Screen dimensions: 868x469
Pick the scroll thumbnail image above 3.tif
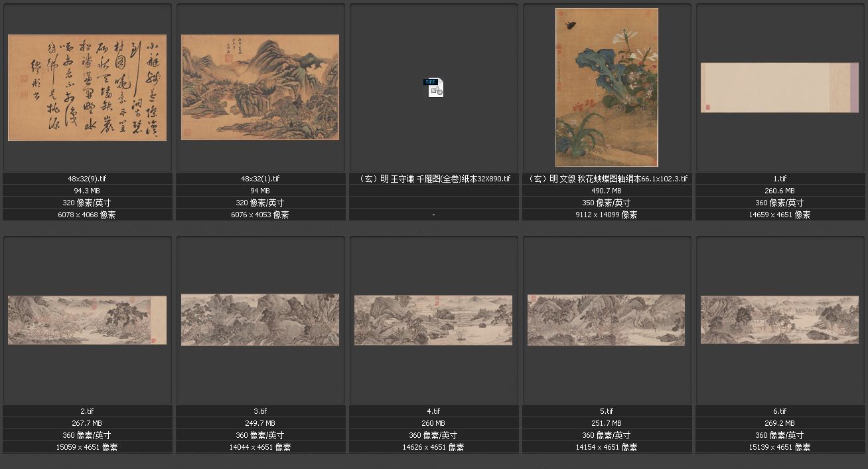(x=260, y=320)
